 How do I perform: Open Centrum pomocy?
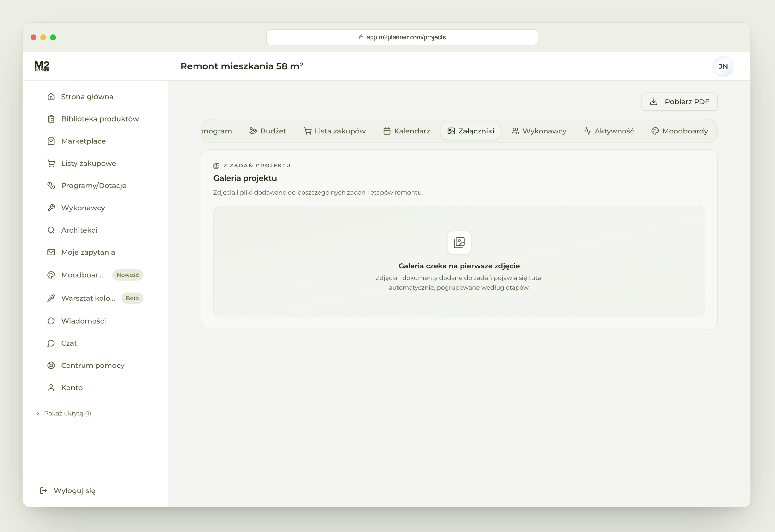95,365
